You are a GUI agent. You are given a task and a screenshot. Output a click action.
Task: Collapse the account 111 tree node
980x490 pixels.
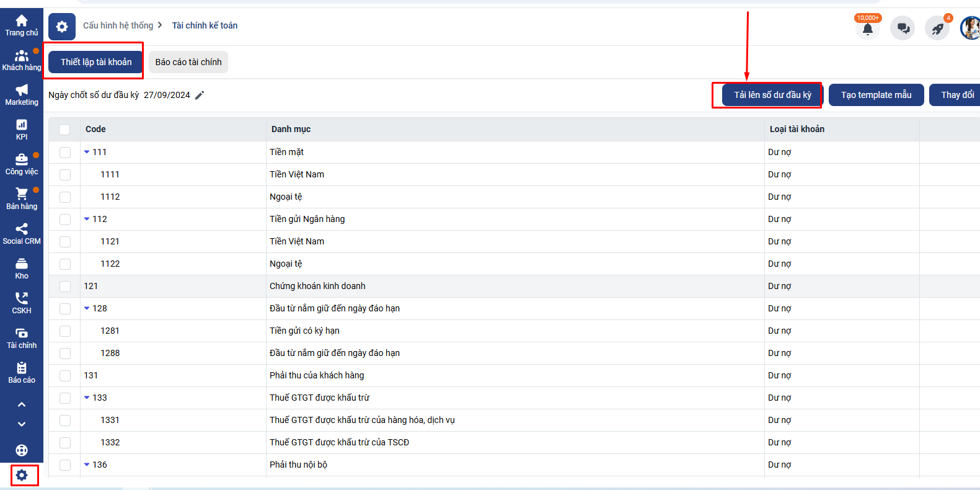pos(87,152)
